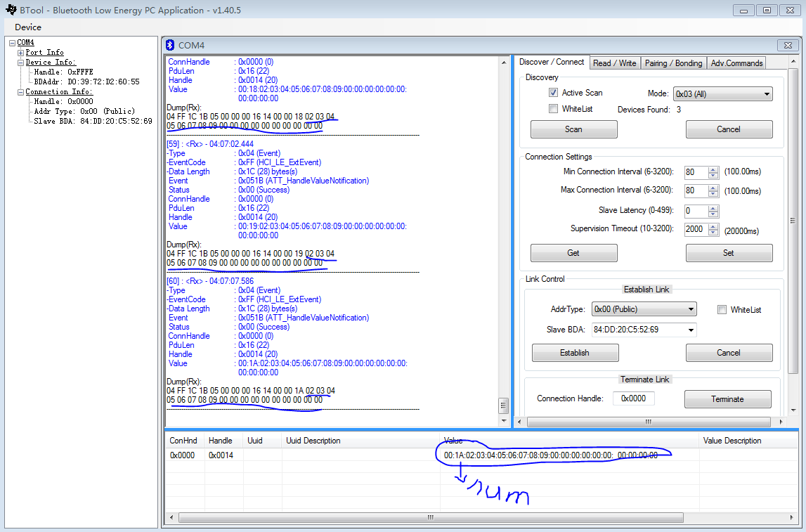
Task: Click the Establish link button
Action: 576,353
